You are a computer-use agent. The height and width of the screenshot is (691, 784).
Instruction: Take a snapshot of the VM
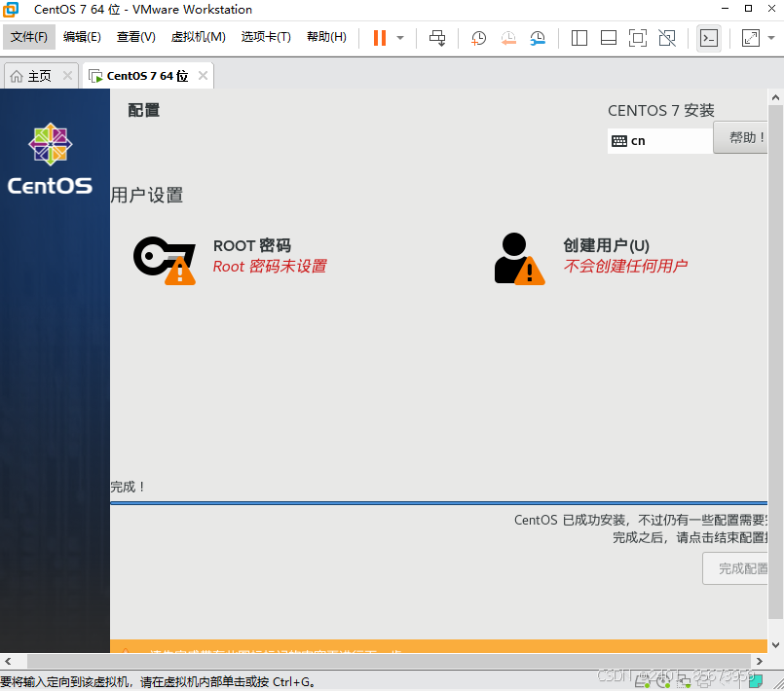pyautogui.click(x=478, y=38)
